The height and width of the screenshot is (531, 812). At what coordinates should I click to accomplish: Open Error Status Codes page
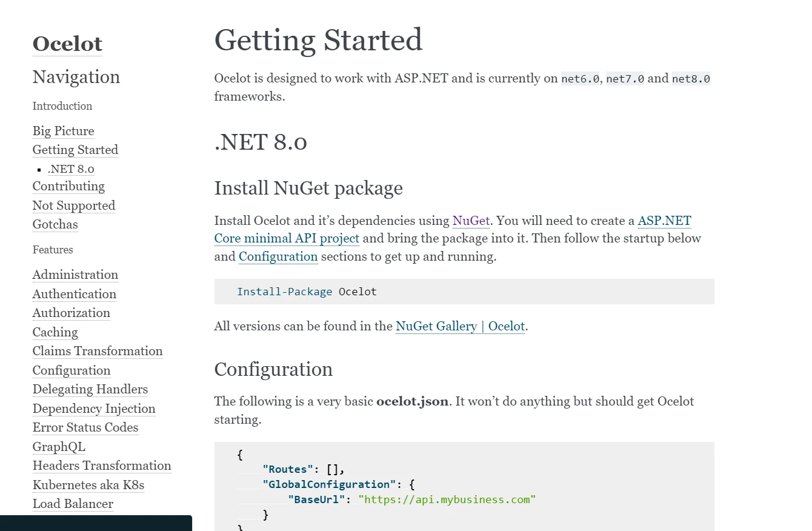click(85, 427)
